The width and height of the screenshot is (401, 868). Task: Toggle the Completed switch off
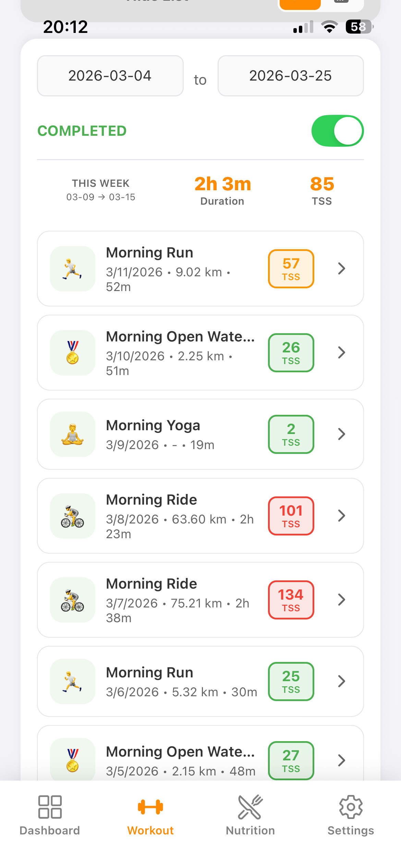[x=337, y=131]
